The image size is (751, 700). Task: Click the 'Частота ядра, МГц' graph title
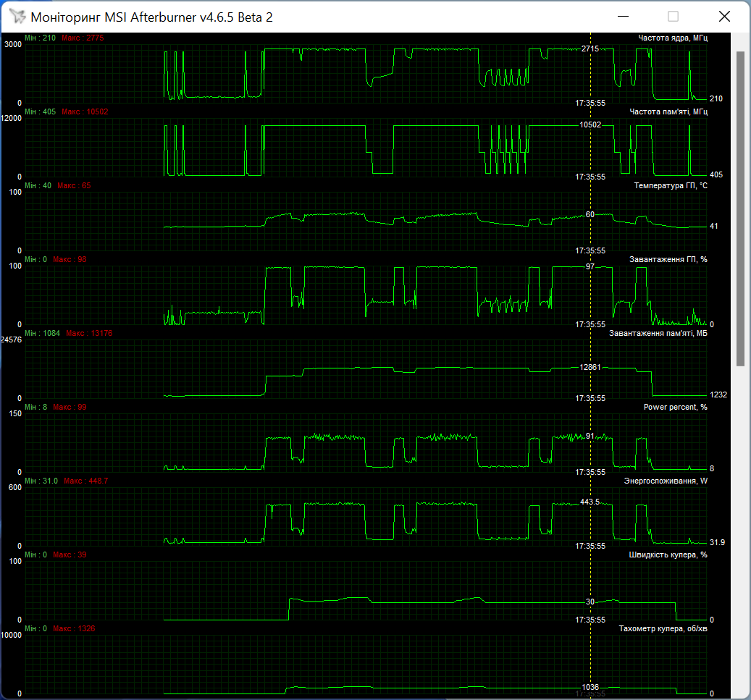(x=673, y=38)
